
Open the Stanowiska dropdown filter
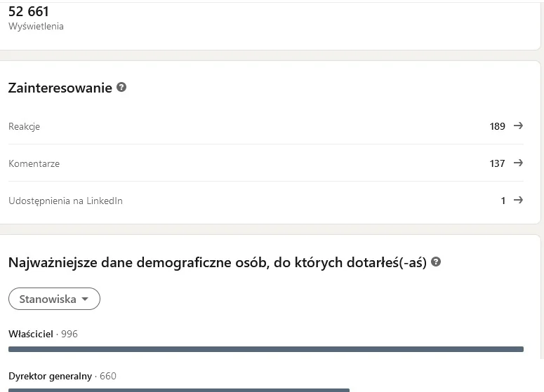(54, 299)
